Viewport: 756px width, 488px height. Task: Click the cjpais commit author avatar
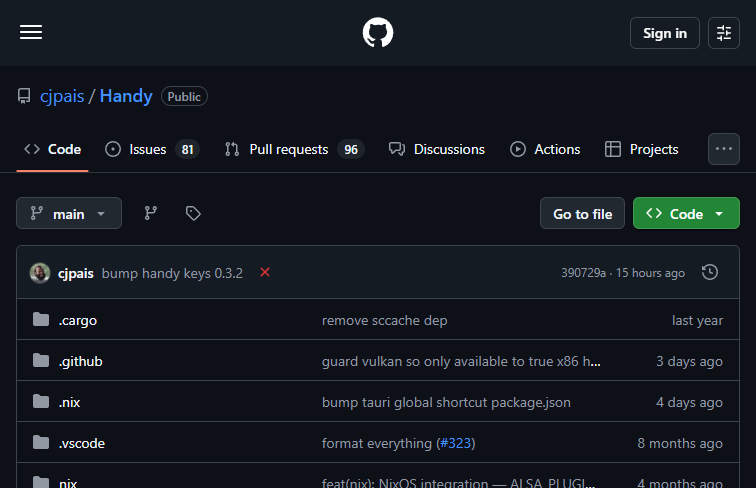pyautogui.click(x=40, y=273)
